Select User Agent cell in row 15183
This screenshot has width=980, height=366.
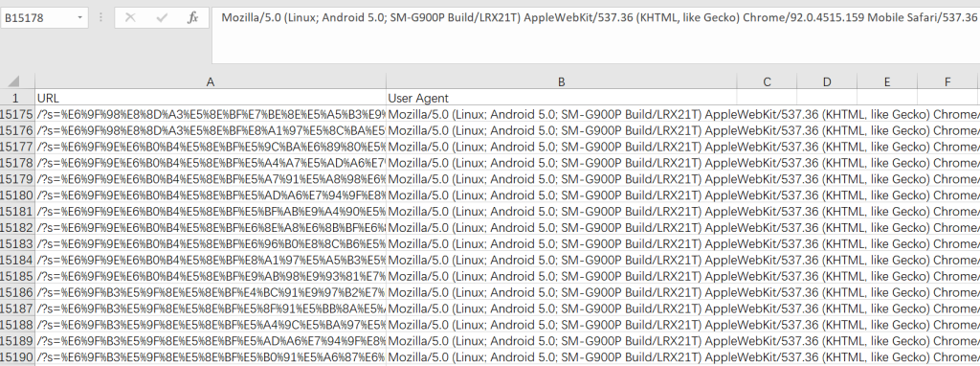click(561, 244)
